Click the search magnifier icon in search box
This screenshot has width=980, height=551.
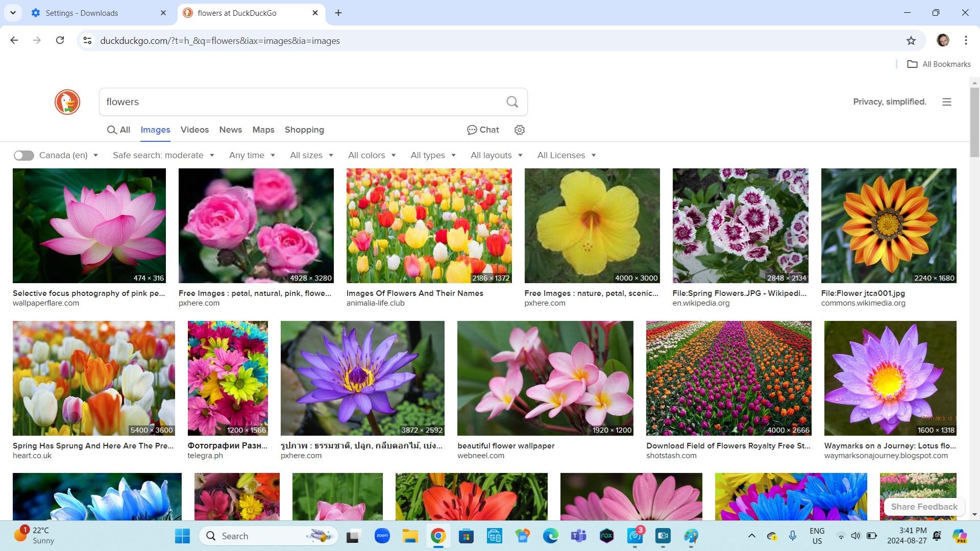click(x=512, y=102)
